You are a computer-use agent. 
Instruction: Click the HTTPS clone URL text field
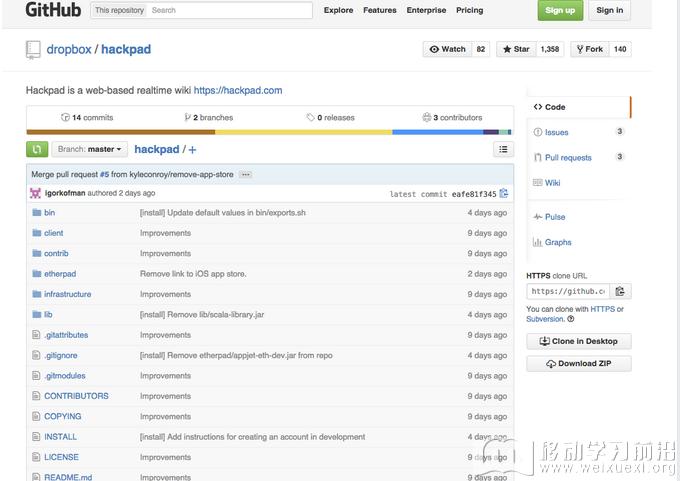click(568, 291)
